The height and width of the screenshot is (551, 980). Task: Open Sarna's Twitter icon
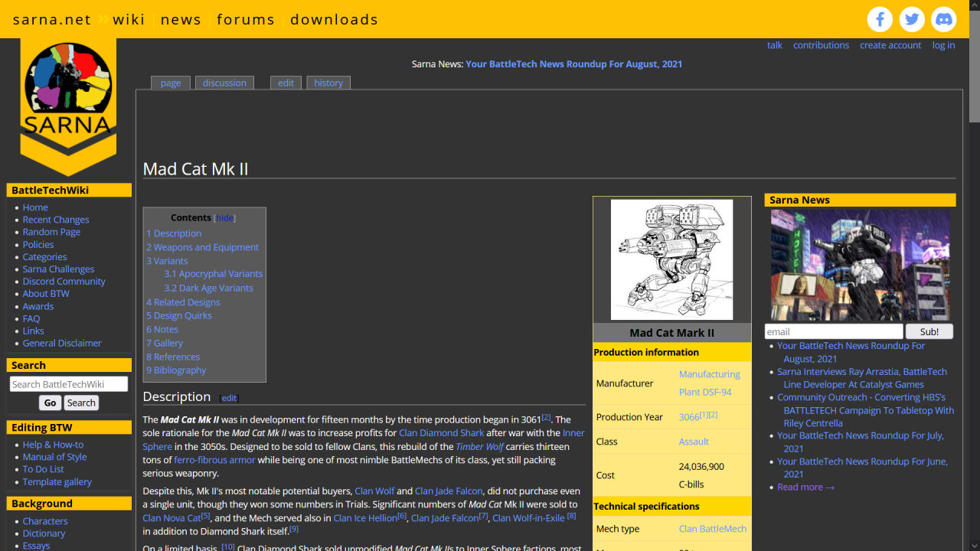pos(911,19)
